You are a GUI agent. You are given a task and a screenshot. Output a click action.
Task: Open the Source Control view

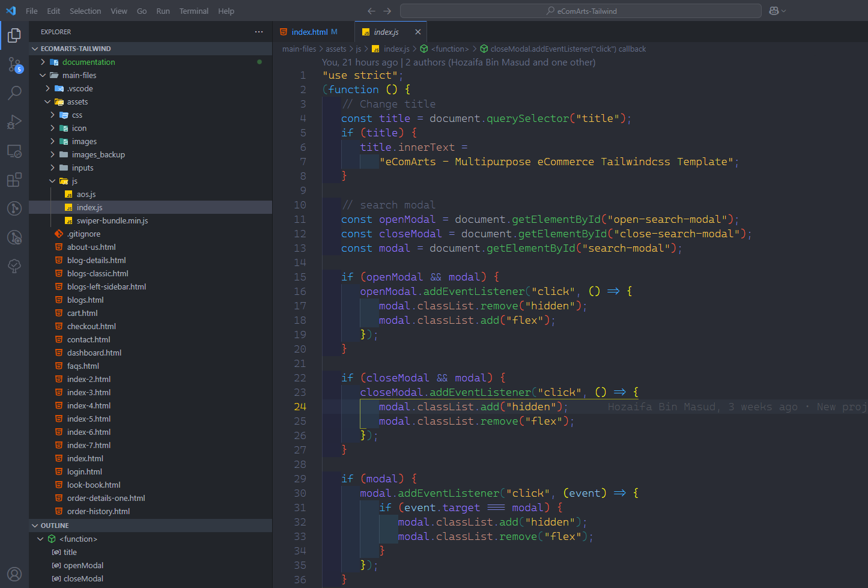(14, 64)
